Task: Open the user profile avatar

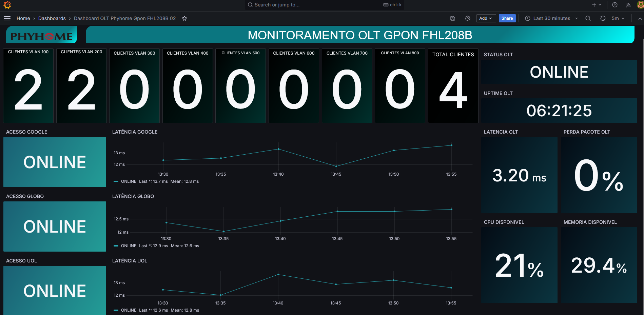Action: point(640,5)
